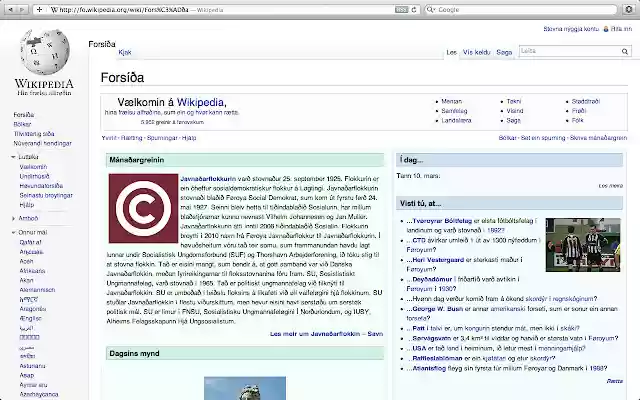This screenshot has height=400, width=640.
Task: Open Tilvildarlig síða sidebar link
Action: [x=34, y=134]
